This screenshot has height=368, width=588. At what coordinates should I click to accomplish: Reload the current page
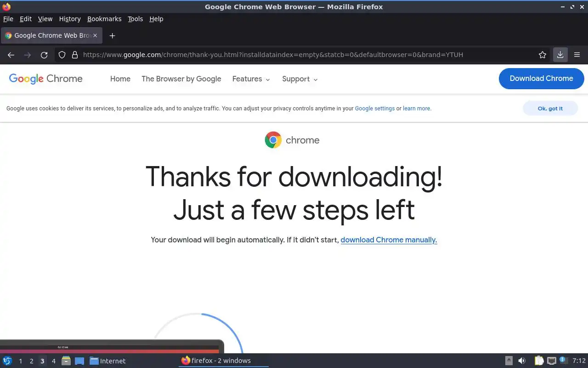tap(44, 55)
